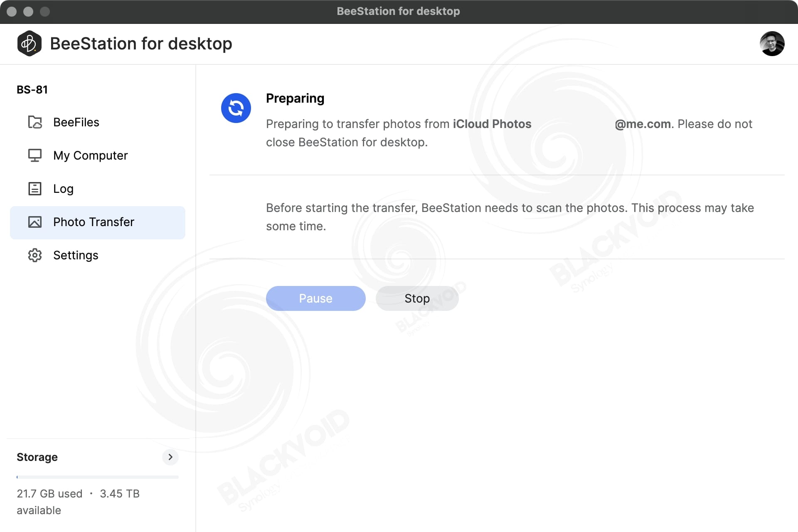Image resolution: width=798 pixels, height=532 pixels.
Task: Click the BeeStation for desktop header title
Action: [141, 44]
